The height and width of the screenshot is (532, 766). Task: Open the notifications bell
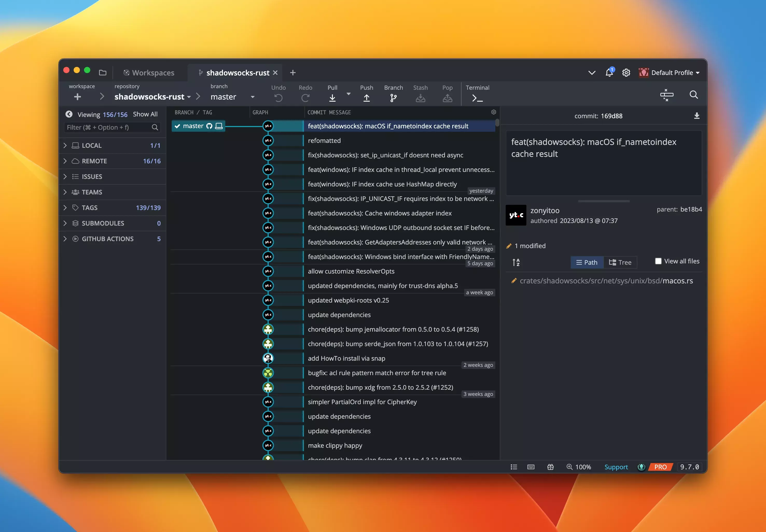click(x=609, y=73)
